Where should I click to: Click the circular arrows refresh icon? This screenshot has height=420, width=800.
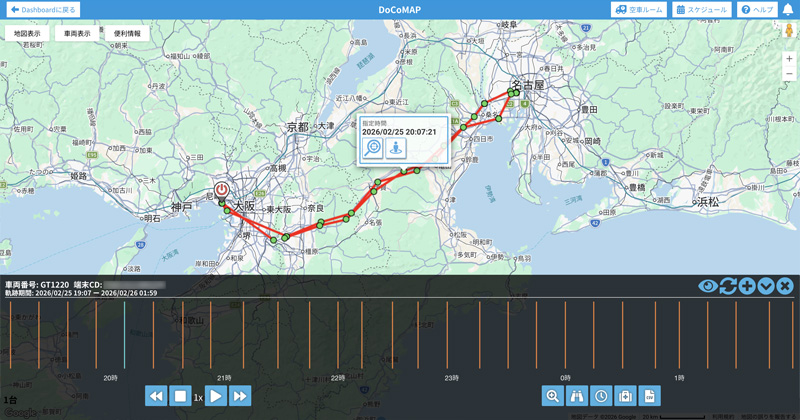point(728,287)
